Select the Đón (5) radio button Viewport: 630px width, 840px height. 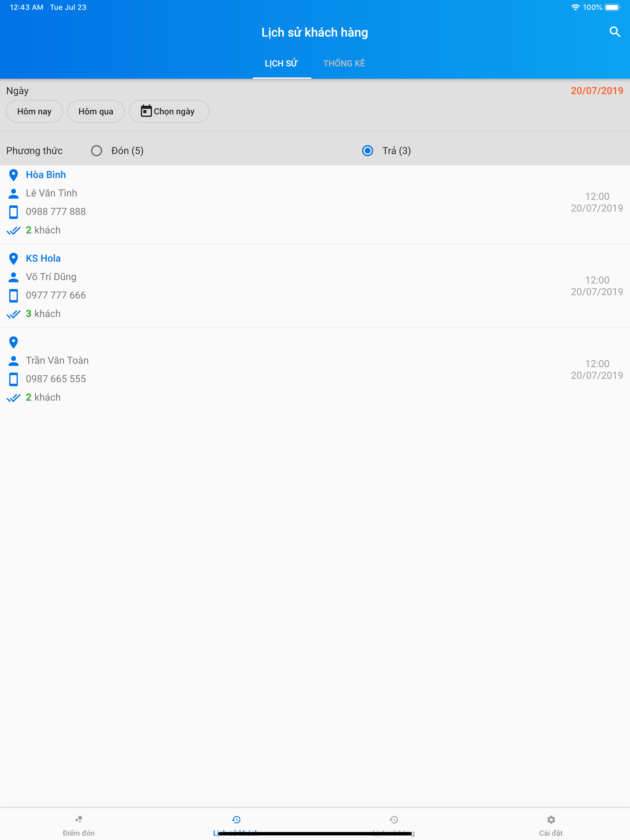pyautogui.click(x=97, y=151)
